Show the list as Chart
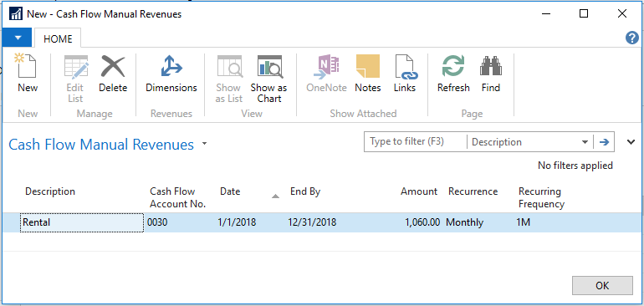The height and width of the screenshot is (306, 644). coord(269,79)
